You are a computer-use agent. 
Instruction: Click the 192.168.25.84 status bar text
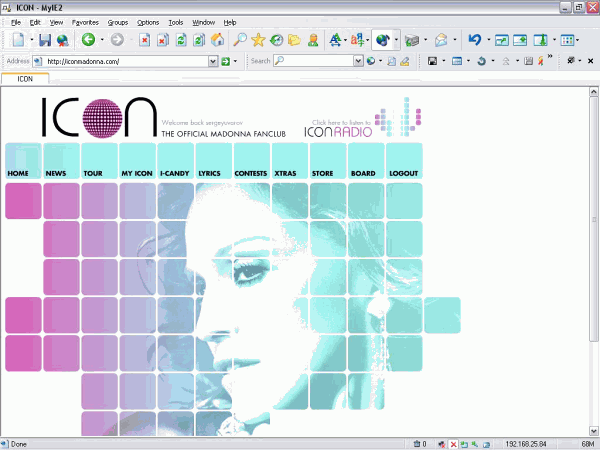pos(526,444)
